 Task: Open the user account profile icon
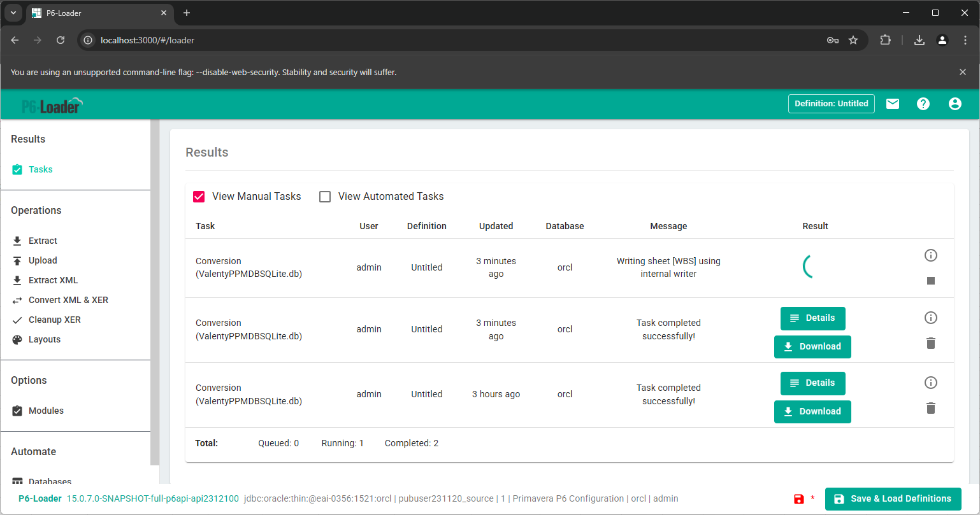tap(955, 104)
